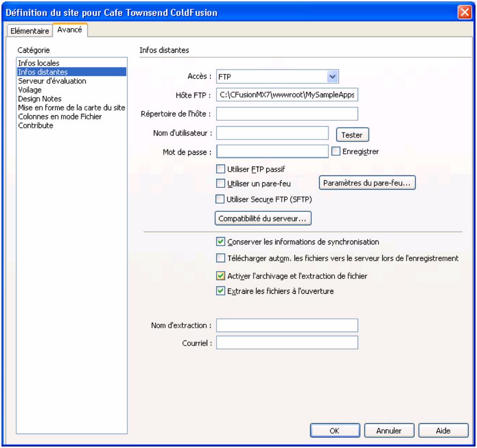Open the Accès dropdown showing FTP
477x448 pixels.
[277, 76]
